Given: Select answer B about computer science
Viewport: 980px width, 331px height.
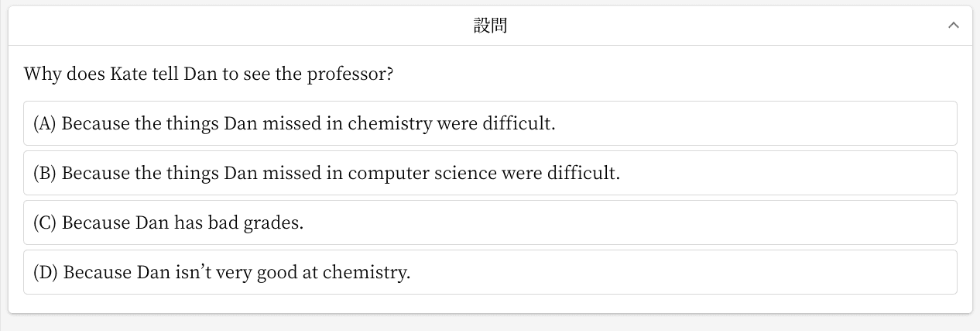Looking at the screenshot, I should point(490,173).
